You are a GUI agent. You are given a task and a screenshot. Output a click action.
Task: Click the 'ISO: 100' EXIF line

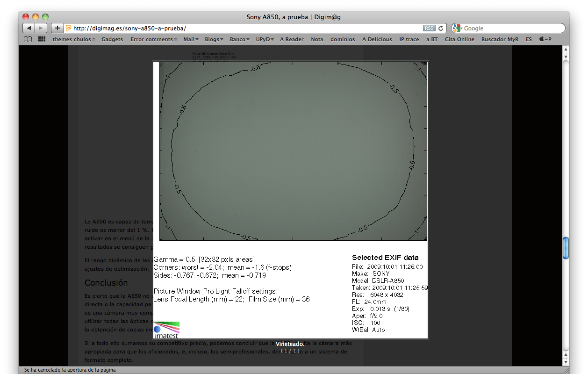tap(366, 323)
